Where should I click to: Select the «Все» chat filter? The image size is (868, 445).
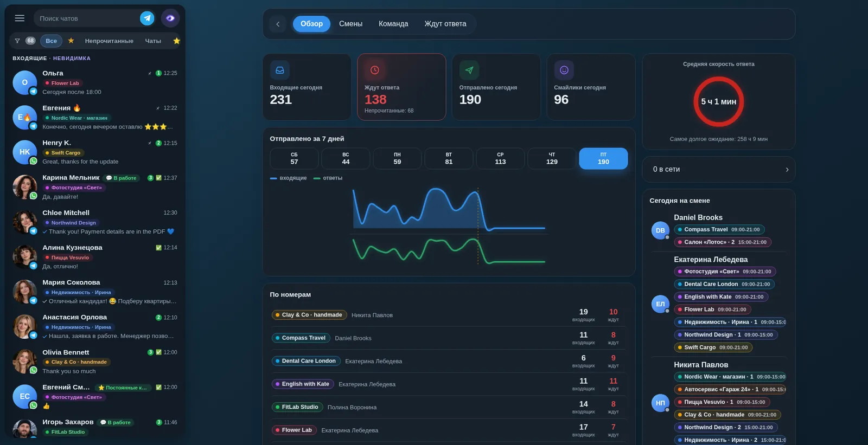pos(51,41)
